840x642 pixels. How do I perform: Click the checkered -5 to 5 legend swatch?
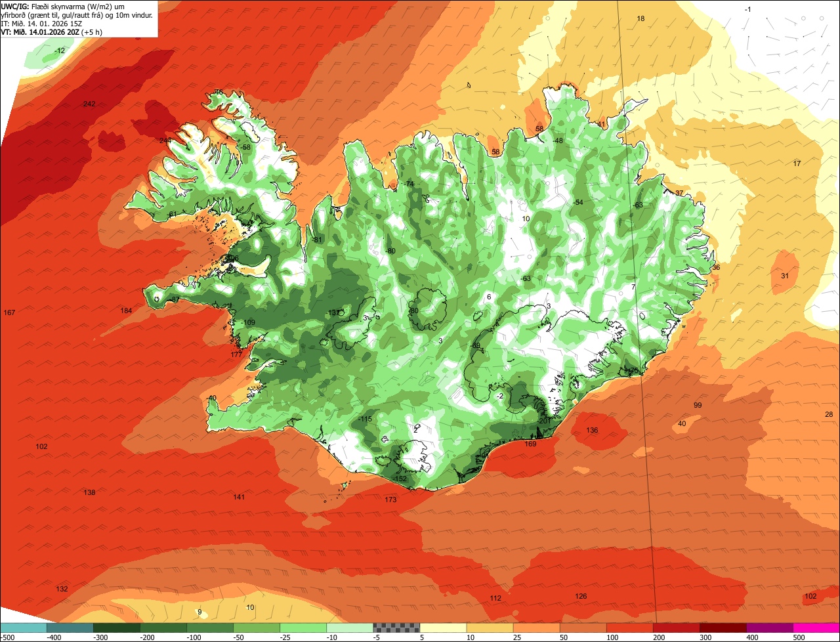tap(396, 628)
